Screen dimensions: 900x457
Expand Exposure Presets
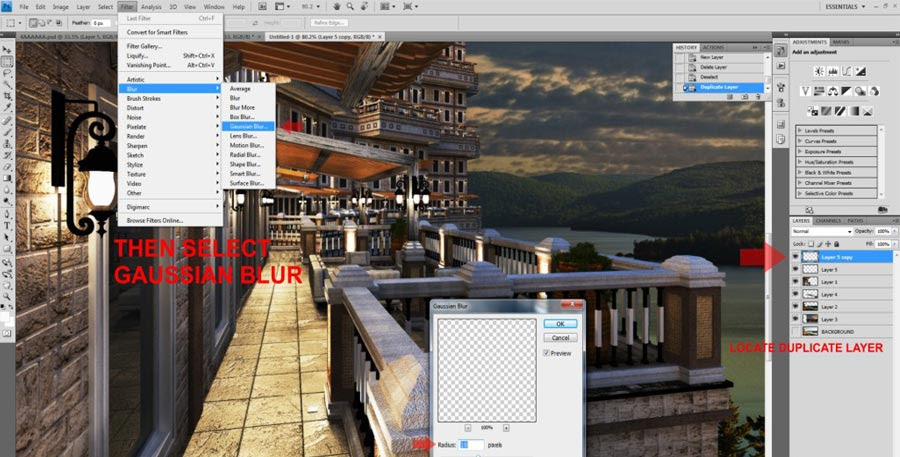(800, 152)
